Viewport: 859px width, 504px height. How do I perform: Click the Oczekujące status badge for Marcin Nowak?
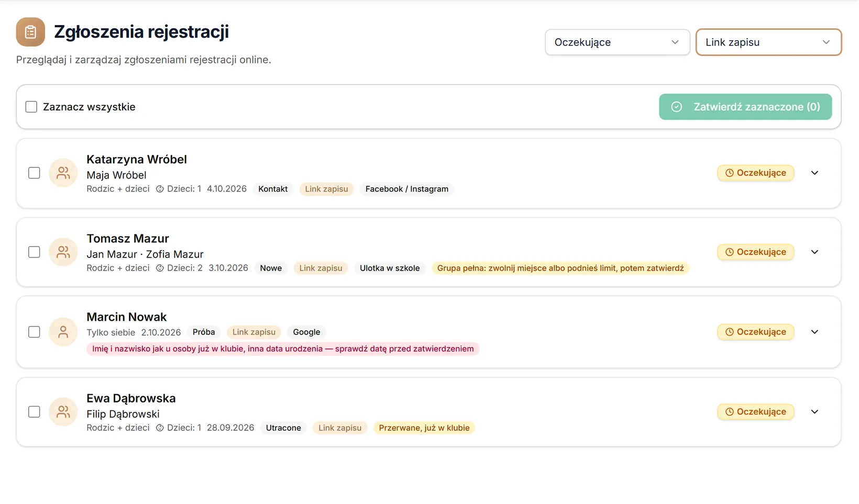click(x=755, y=332)
